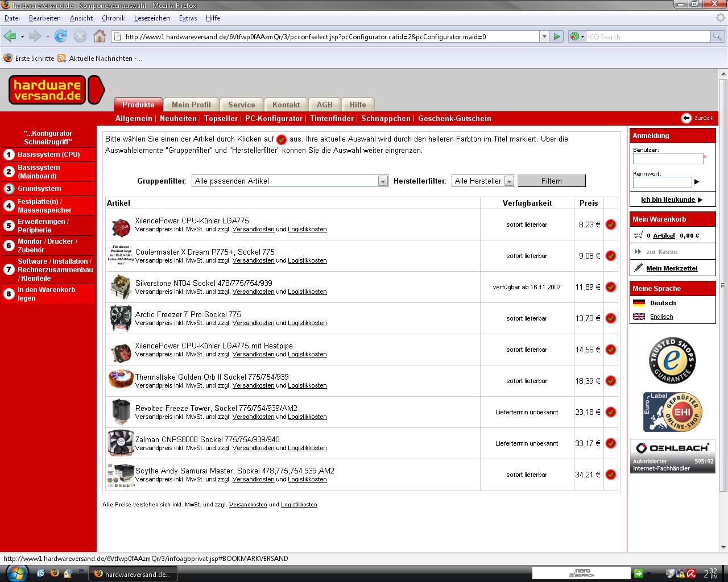Select XilencePower CPU-Kühler LGA775 8,23 € checkmark
Viewport: 728px width, 582px height.
click(x=611, y=225)
